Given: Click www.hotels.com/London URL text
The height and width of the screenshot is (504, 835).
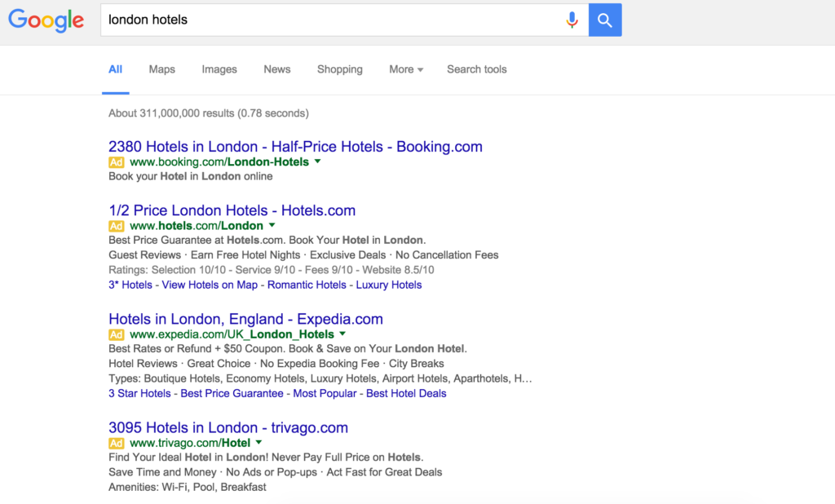Looking at the screenshot, I should [x=197, y=226].
